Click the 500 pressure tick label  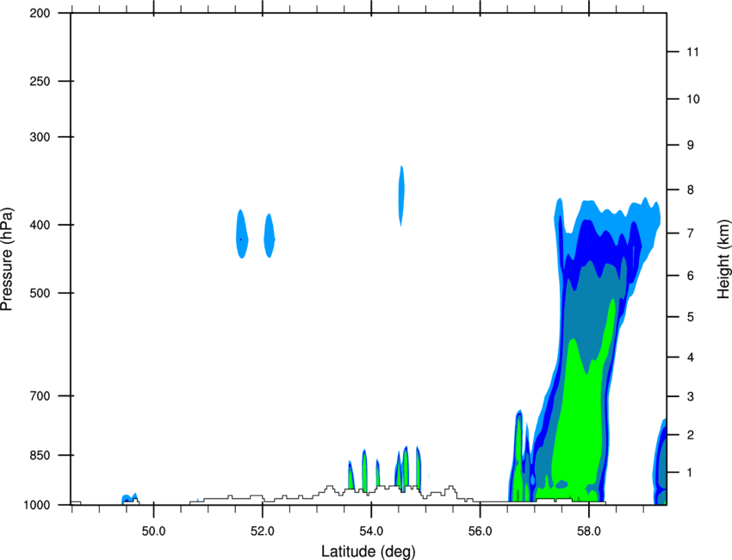pos(40,293)
